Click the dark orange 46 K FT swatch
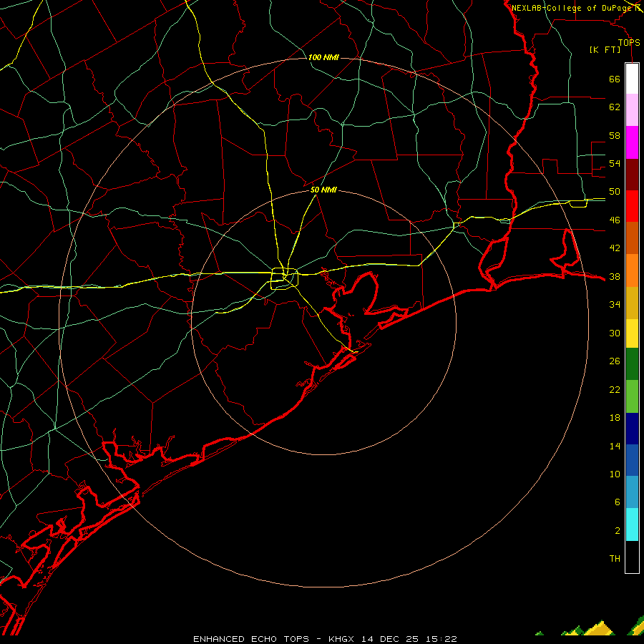 632,238
